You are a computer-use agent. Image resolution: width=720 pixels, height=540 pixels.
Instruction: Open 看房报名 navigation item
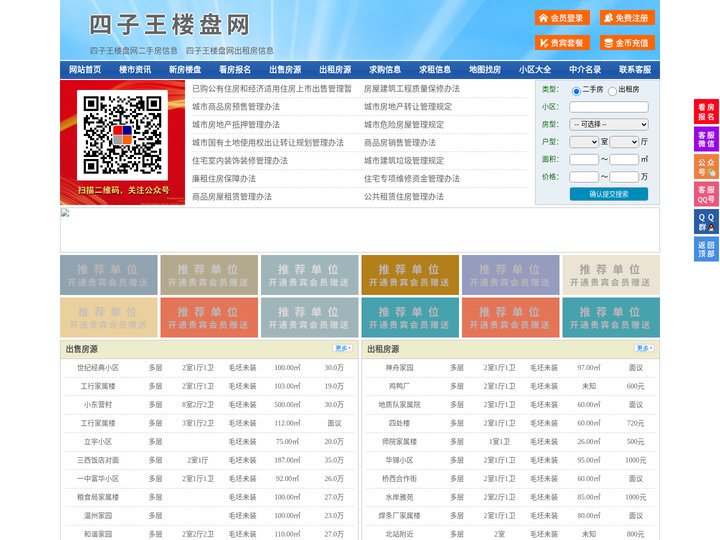click(235, 70)
